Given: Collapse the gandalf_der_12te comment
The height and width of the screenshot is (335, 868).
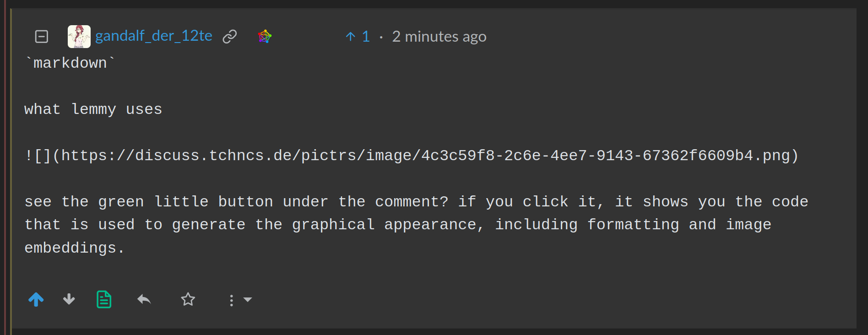Looking at the screenshot, I should click(x=42, y=37).
